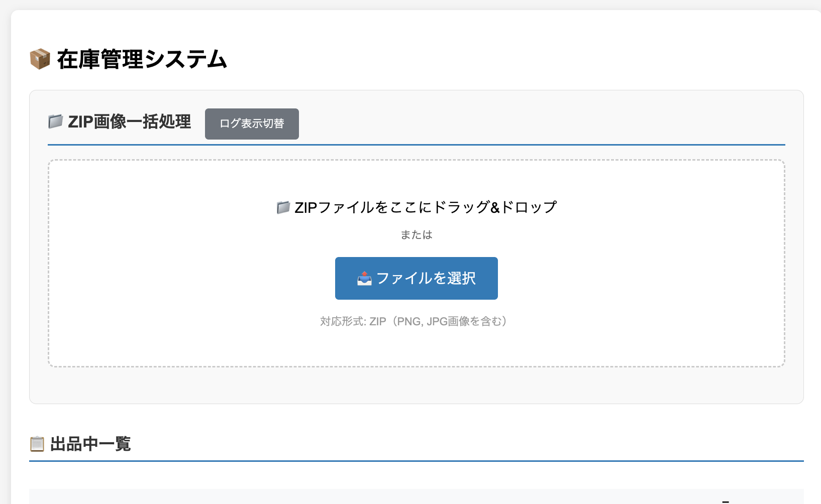Viewport: 821px width, 504px height.
Task: Click the small dash mark in table header
Action: (725, 500)
